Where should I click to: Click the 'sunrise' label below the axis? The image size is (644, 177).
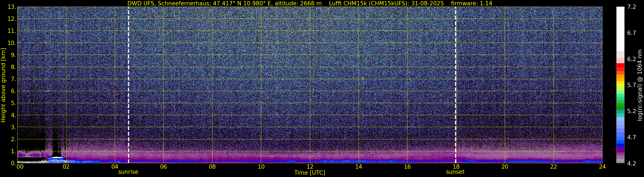[x=128, y=172]
